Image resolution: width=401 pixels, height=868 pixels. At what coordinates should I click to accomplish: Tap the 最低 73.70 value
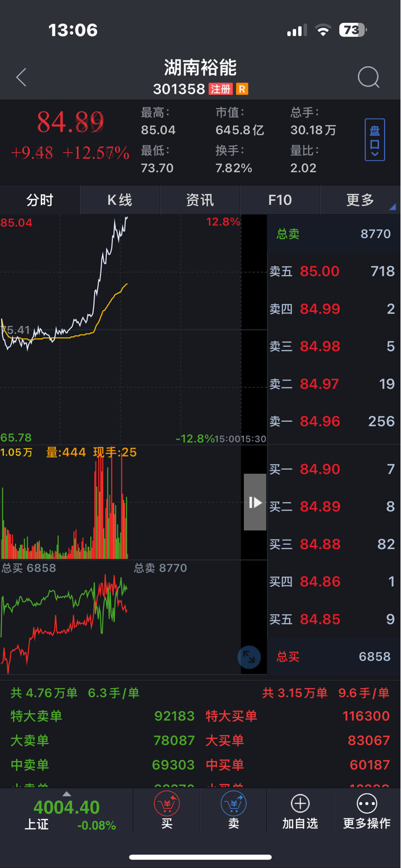(157, 168)
